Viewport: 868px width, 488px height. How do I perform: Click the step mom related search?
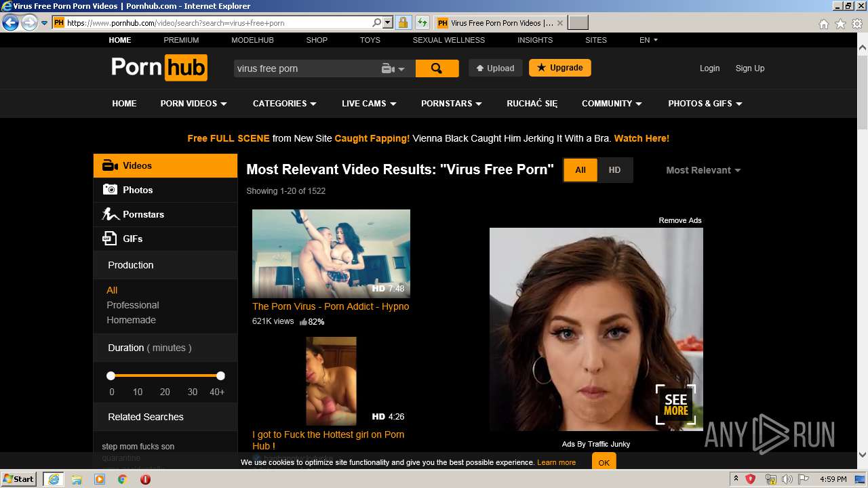tap(138, 447)
